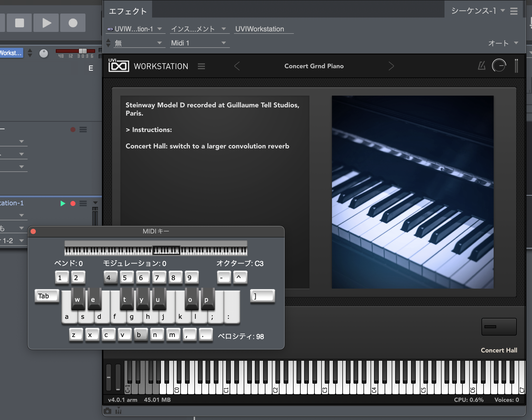Click the ] key button

262,296
